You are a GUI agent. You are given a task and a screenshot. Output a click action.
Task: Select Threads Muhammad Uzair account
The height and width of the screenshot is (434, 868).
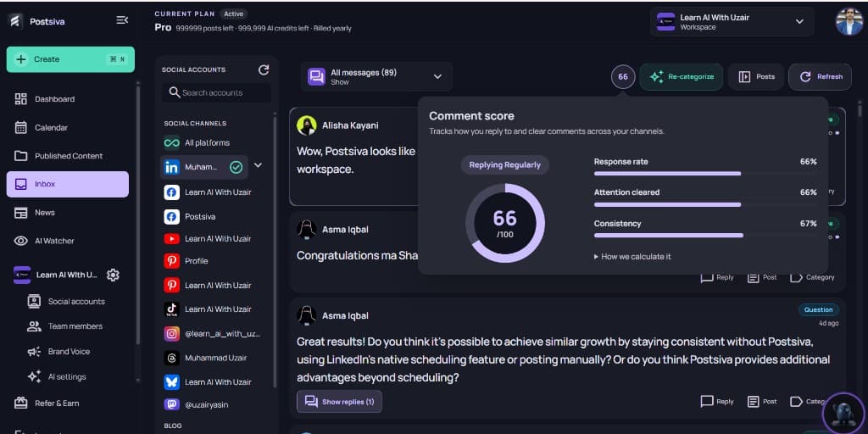tap(216, 359)
